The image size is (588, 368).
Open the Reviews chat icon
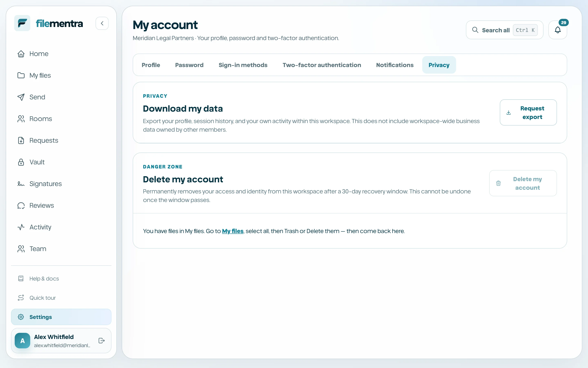coord(21,205)
